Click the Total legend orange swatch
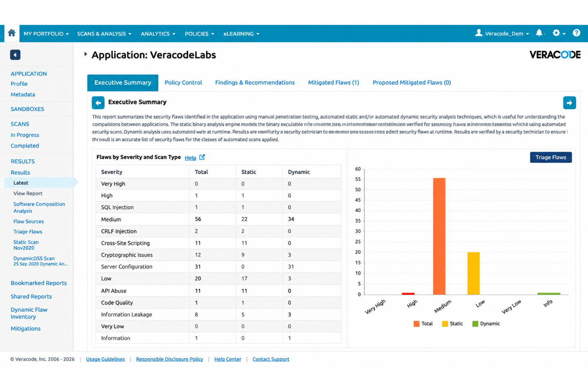 [x=416, y=324]
